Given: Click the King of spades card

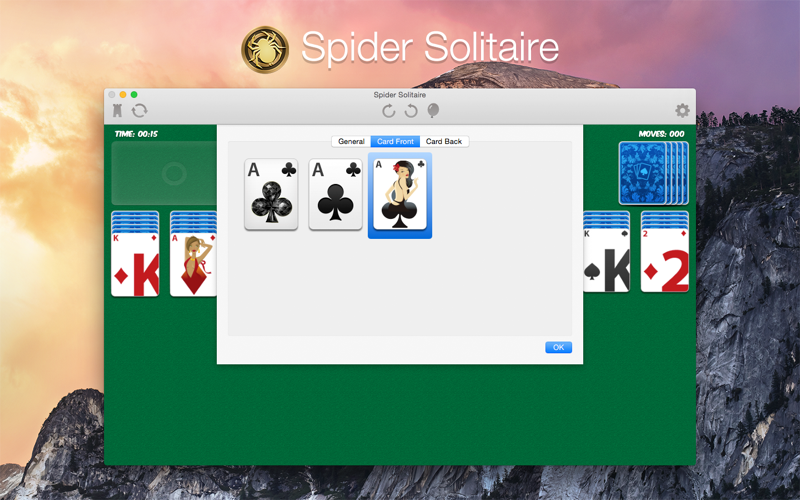Looking at the screenshot, I should click(606, 260).
